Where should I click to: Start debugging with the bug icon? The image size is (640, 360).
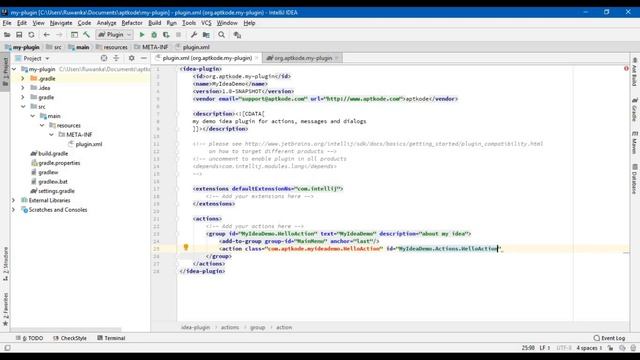pos(154,35)
